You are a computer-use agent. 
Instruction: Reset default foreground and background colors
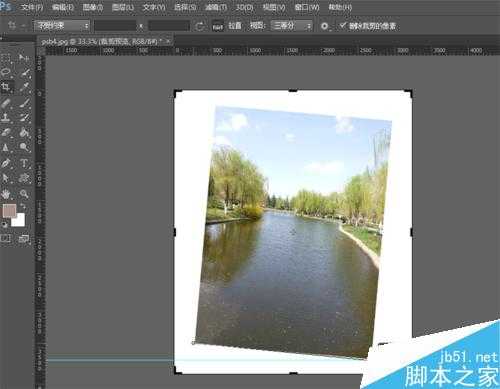click(x=4, y=224)
